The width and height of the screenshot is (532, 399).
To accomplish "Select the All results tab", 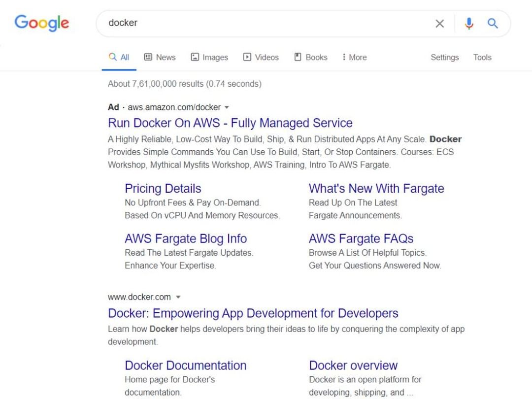I will [119, 57].
